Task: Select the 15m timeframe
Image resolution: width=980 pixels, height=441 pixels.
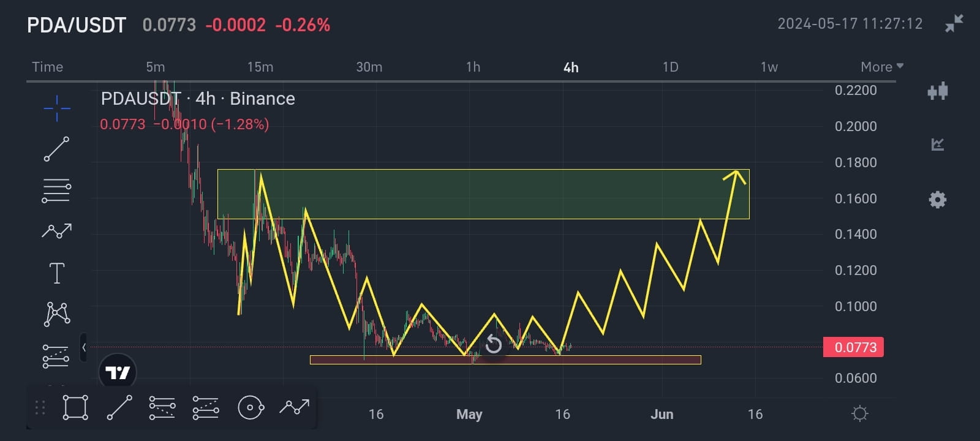Action: pos(260,67)
